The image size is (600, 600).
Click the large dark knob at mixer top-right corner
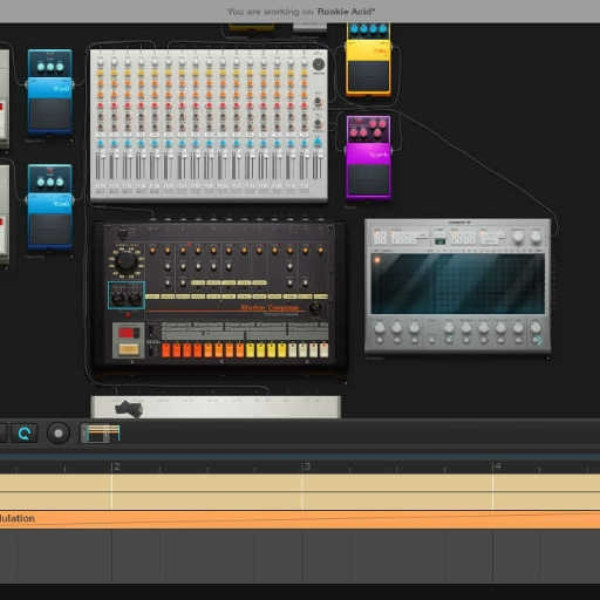(x=318, y=64)
